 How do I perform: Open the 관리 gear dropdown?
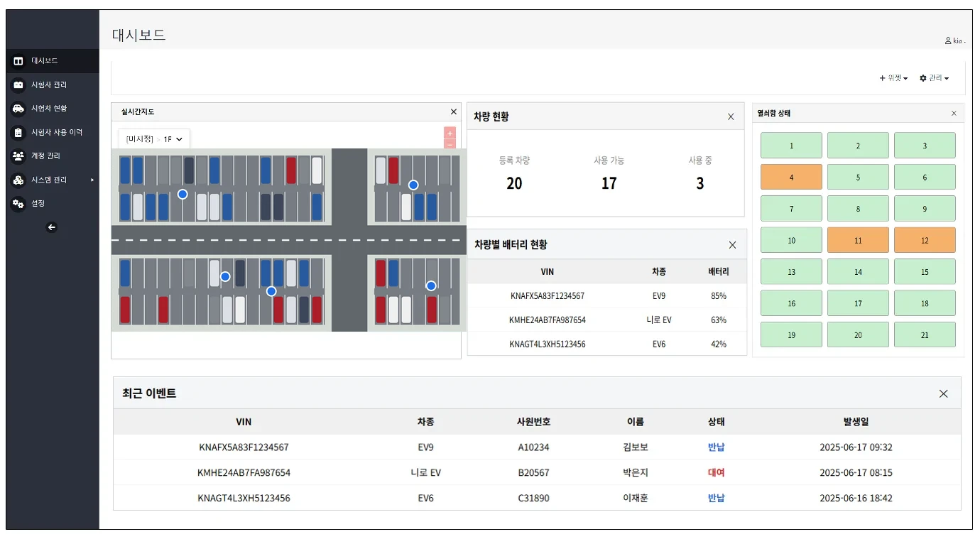click(934, 78)
